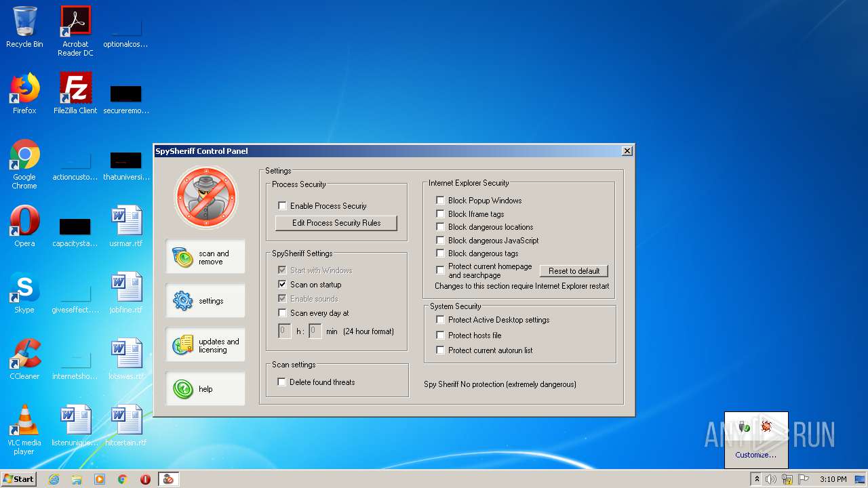
Task: Enable Block Iframe tags
Action: 440,214
